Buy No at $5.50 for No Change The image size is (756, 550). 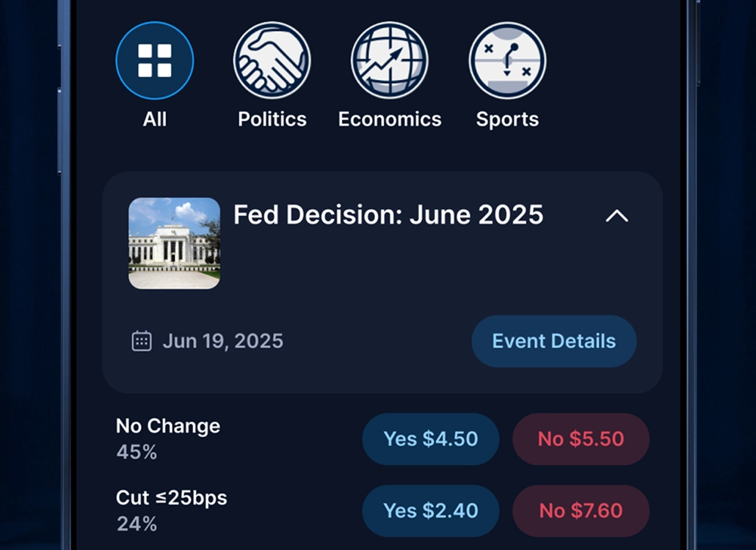[581, 439]
